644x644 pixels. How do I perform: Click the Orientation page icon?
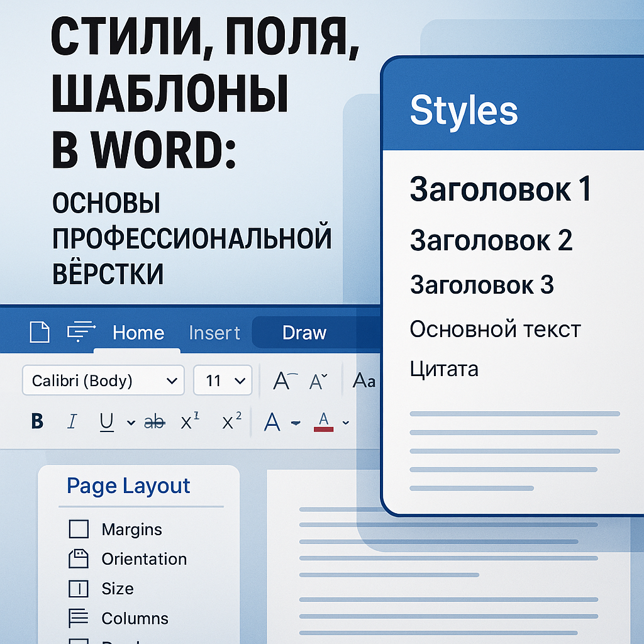click(79, 558)
